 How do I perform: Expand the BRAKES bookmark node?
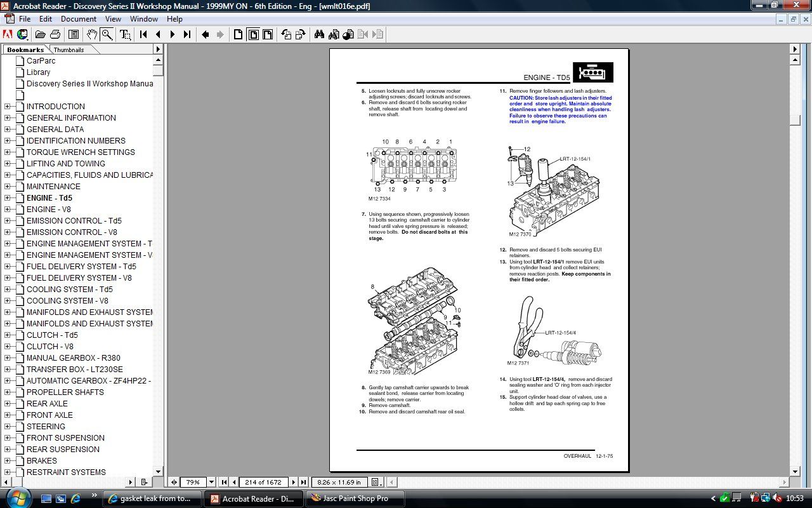click(x=8, y=461)
